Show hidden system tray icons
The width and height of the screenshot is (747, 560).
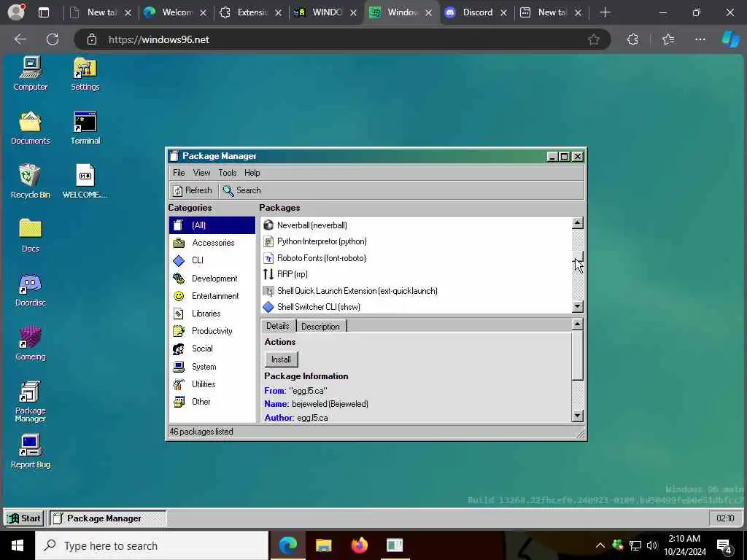600,545
